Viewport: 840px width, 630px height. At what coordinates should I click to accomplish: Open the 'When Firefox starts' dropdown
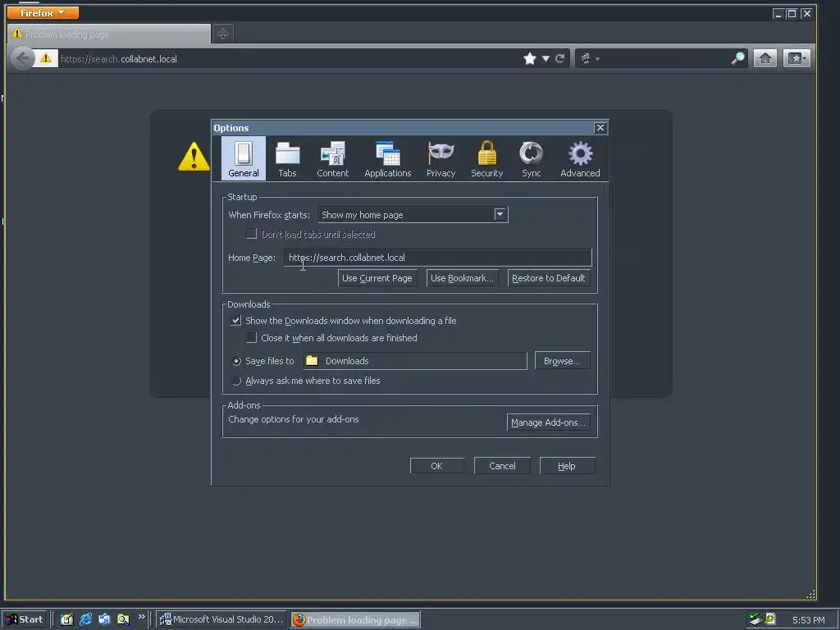pyautogui.click(x=413, y=215)
